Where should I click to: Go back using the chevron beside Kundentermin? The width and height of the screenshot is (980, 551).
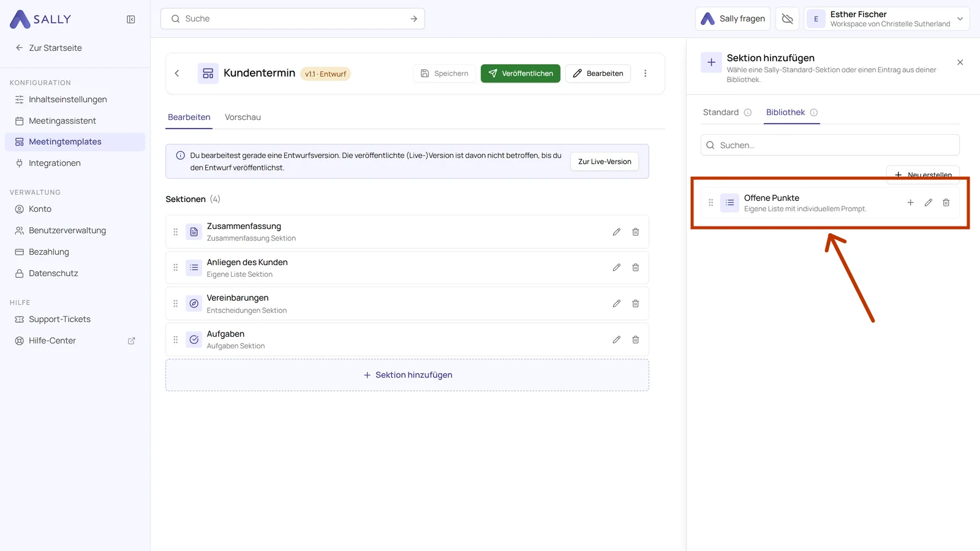tap(177, 73)
